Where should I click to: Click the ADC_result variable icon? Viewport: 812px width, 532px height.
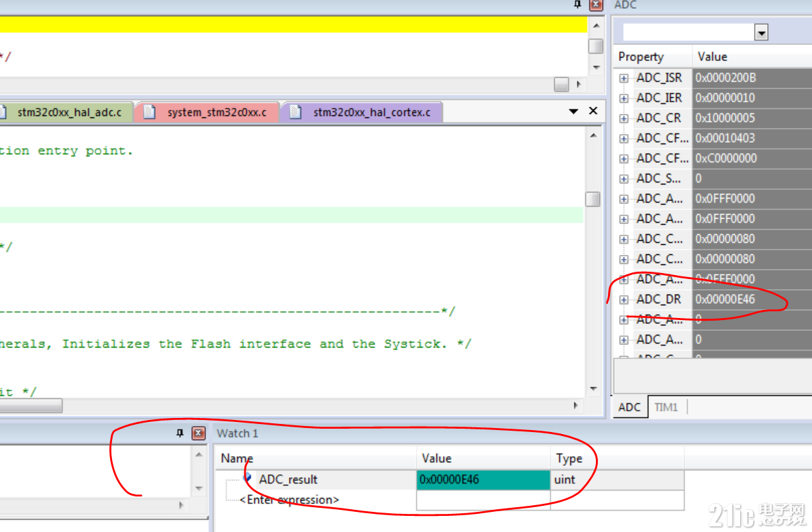click(248, 478)
